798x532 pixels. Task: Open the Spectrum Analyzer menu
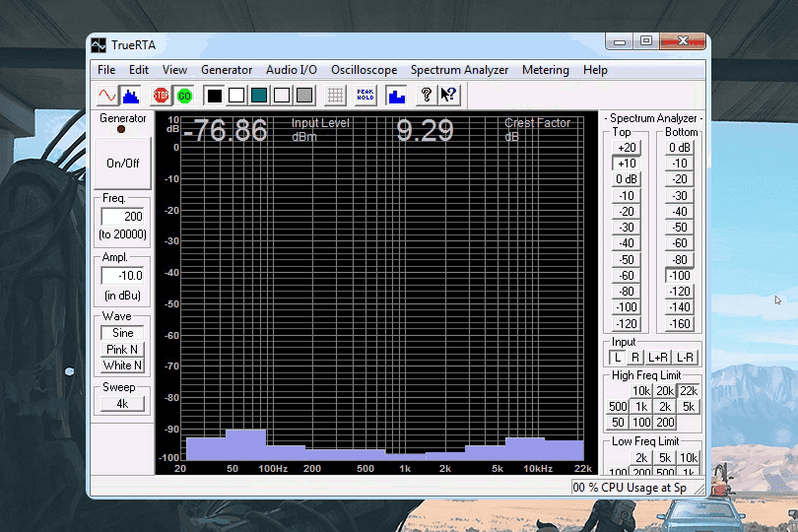(x=459, y=70)
